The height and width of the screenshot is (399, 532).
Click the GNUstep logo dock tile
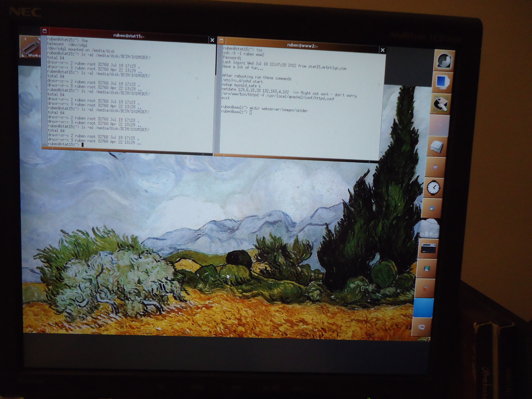pyautogui.click(x=444, y=61)
